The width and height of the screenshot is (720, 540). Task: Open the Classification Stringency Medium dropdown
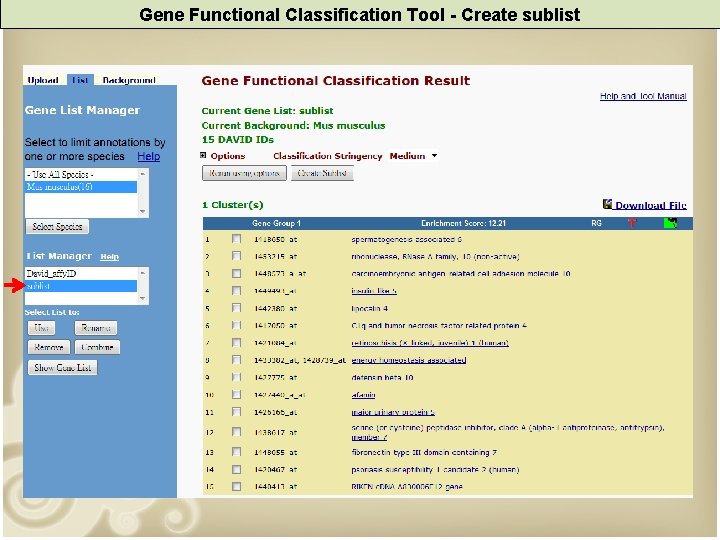tap(413, 156)
